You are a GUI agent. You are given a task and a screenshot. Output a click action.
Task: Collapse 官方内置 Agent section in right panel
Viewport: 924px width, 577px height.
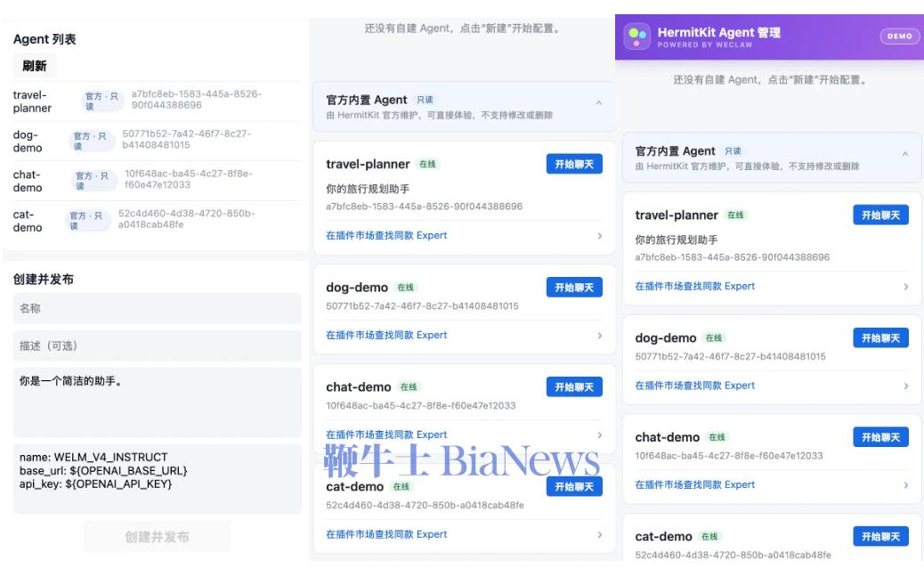click(x=905, y=154)
